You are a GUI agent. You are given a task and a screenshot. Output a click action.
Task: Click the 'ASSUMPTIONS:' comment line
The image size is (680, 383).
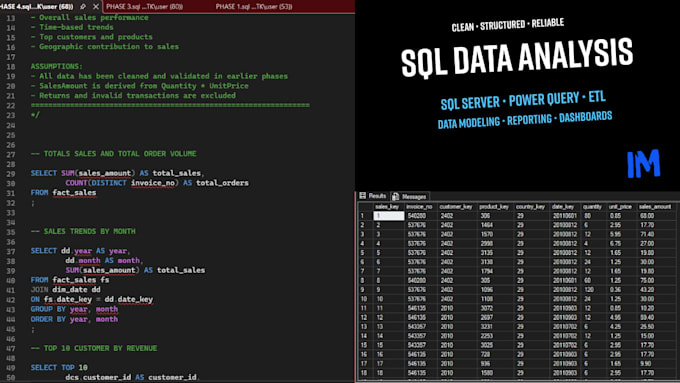tap(56, 66)
